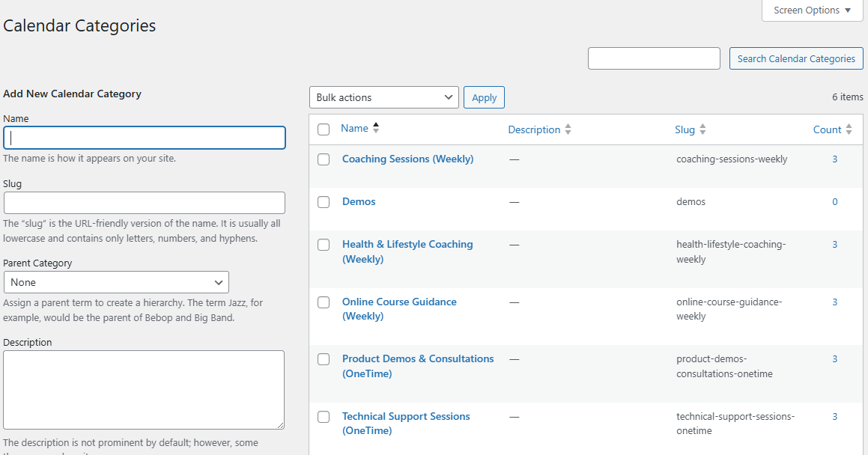This screenshot has width=868, height=455.
Task: Sort by the Description column arrows
Action: 567,129
